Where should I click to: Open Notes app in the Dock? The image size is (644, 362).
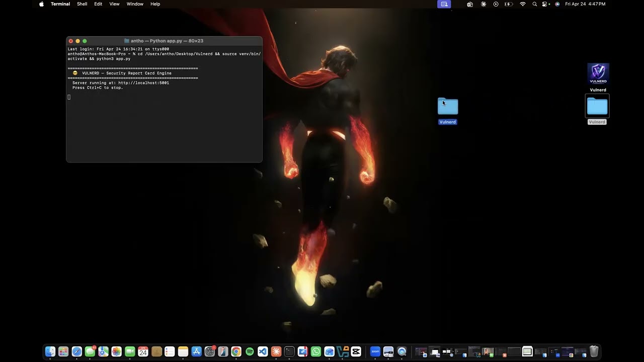(x=183, y=351)
